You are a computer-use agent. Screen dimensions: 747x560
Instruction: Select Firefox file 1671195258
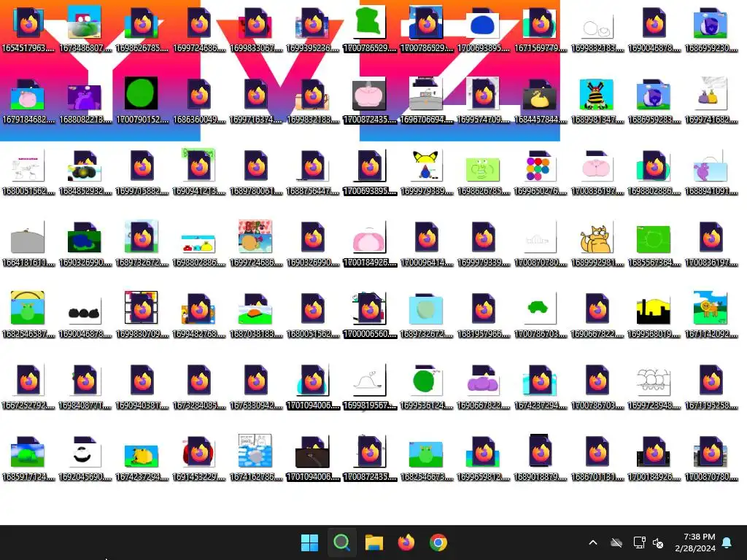pos(711,386)
